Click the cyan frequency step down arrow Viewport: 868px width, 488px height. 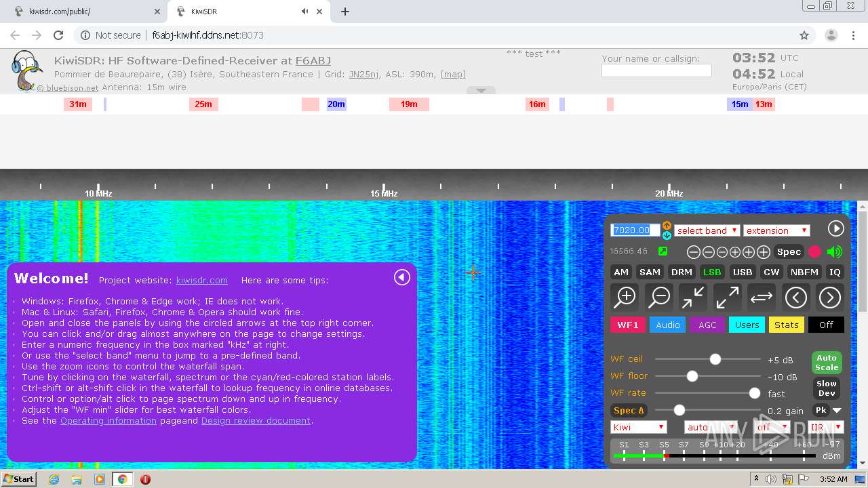click(667, 235)
